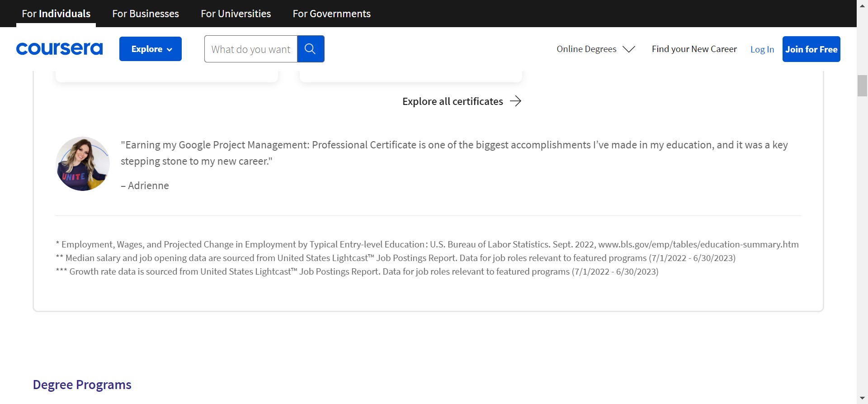This screenshot has width=868, height=404.
Task: Focus the 'What do you want' search field
Action: 250,49
